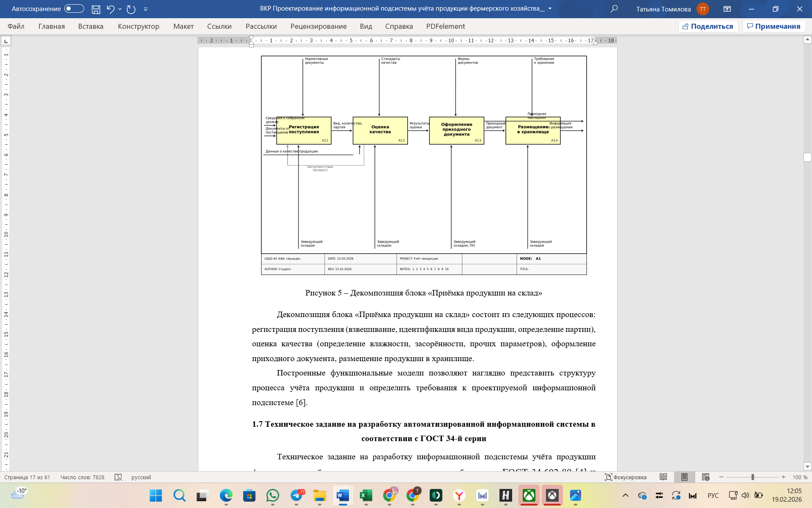
Task: Click the zoom slider handle
Action: pos(752,477)
